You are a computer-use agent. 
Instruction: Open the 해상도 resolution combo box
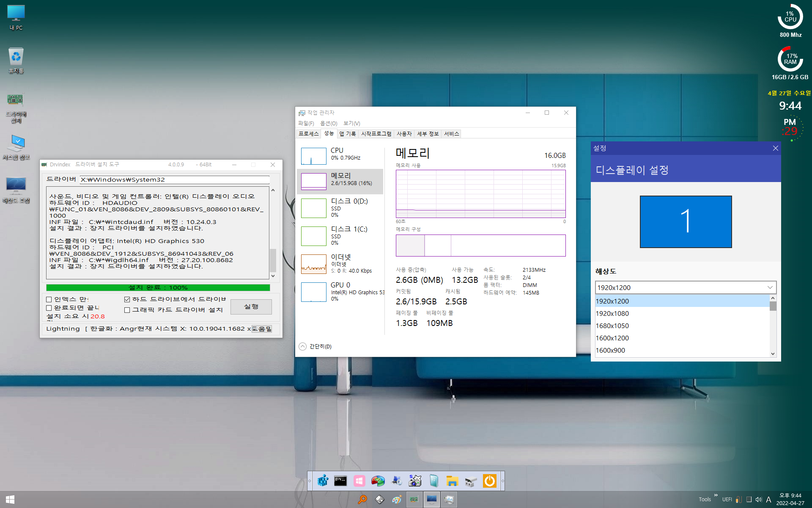tap(686, 287)
